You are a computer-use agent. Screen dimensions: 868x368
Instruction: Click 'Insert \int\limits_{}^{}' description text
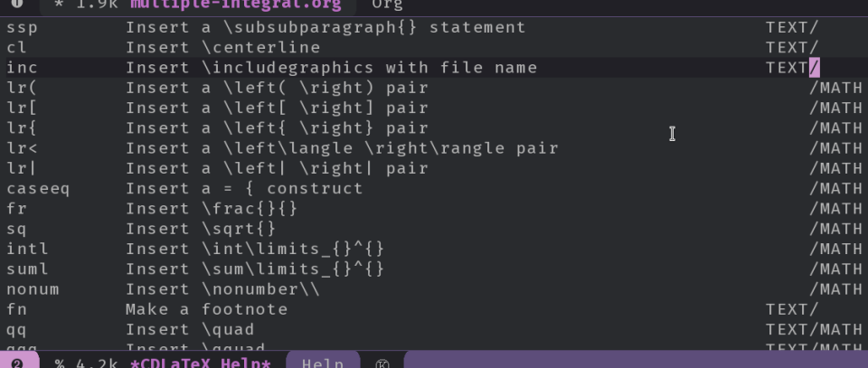point(255,249)
